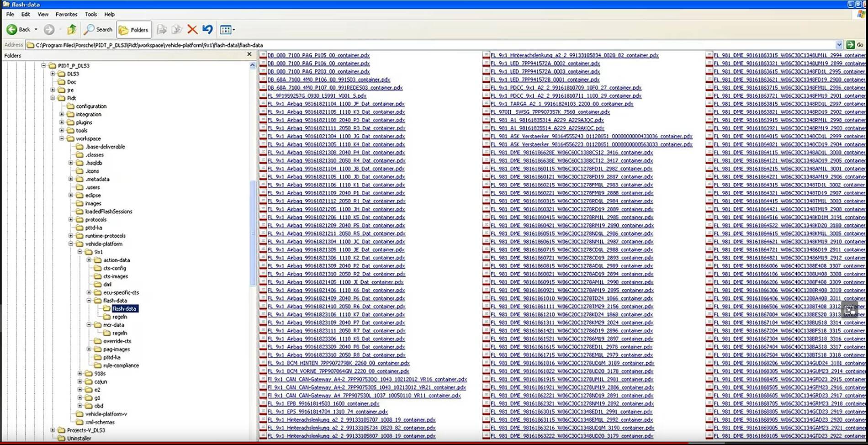Select the mcr-data folder in tree
This screenshot has width=868, height=445.
(x=113, y=325)
